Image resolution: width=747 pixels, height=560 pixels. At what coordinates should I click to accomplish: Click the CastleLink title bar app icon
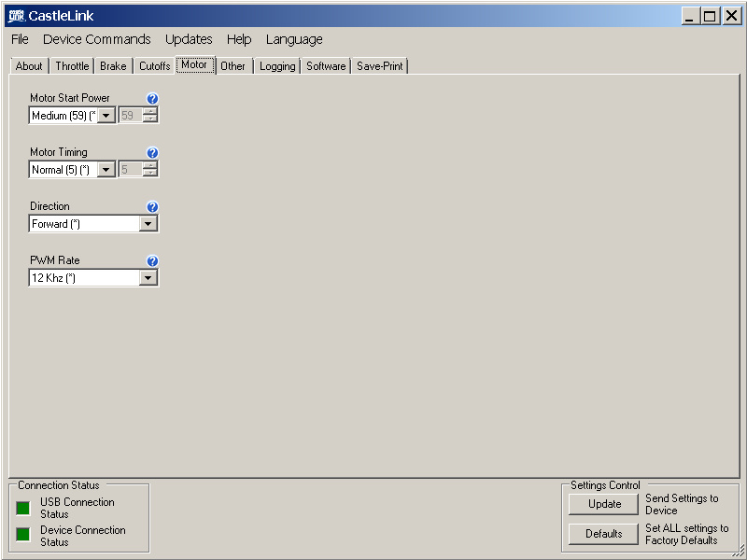pos(15,15)
